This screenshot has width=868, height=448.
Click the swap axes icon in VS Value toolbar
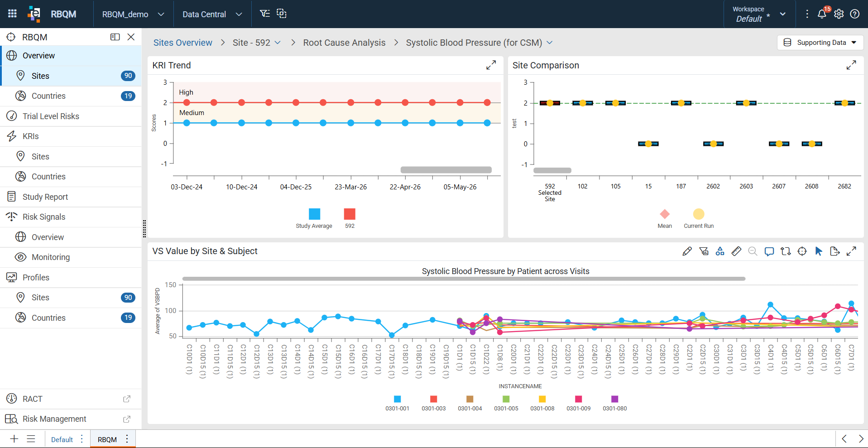click(x=786, y=251)
